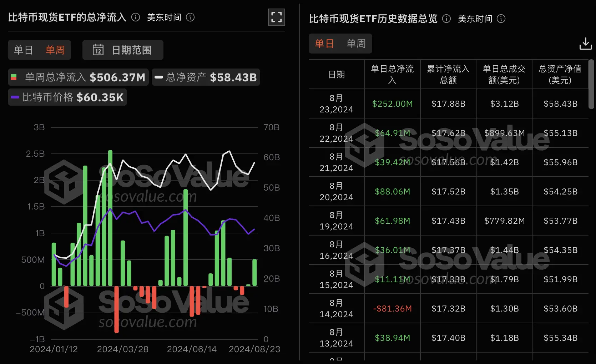
Task: Click the purple 比特币价格 legend line marker
Action: pos(15,97)
